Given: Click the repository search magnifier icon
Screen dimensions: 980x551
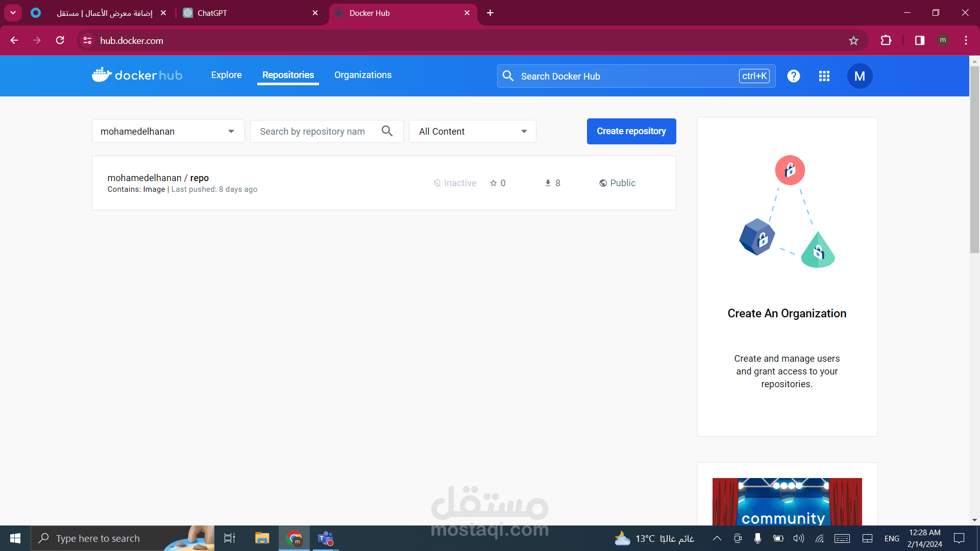Looking at the screenshot, I should point(387,131).
